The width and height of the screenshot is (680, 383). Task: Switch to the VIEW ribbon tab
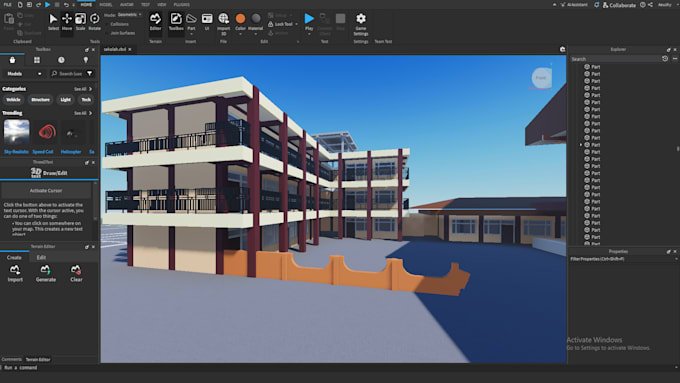162,5
